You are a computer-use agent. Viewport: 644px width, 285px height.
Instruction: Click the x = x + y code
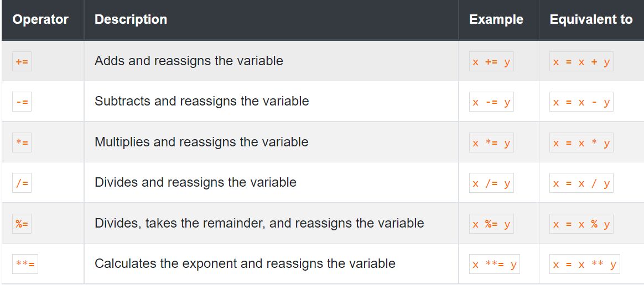pyautogui.click(x=581, y=61)
